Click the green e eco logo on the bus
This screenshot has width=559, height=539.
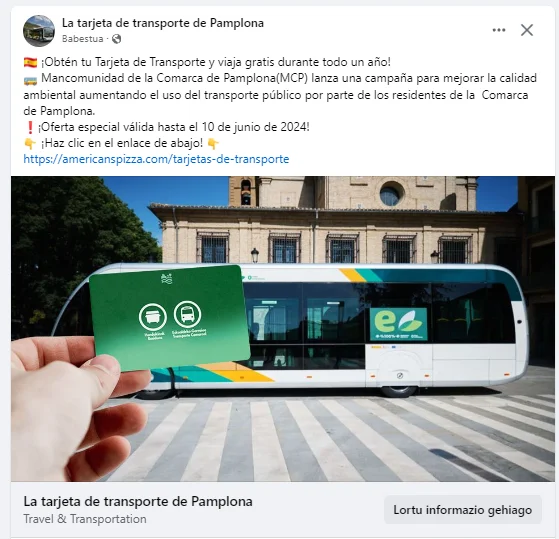[399, 324]
